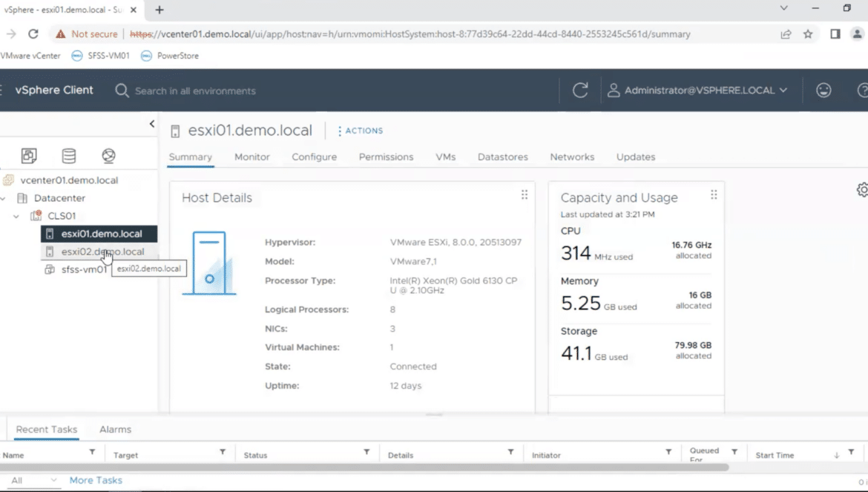The height and width of the screenshot is (492, 868).
Task: Switch to the Configure tab
Action: point(314,157)
